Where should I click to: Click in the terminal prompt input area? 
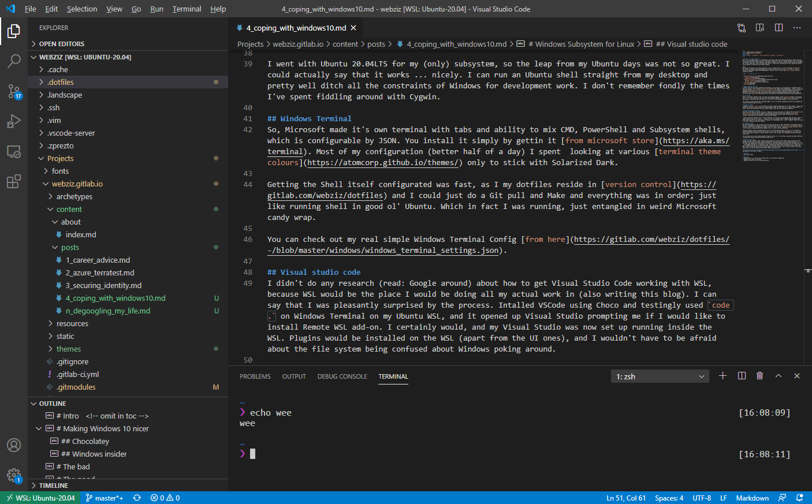point(252,454)
